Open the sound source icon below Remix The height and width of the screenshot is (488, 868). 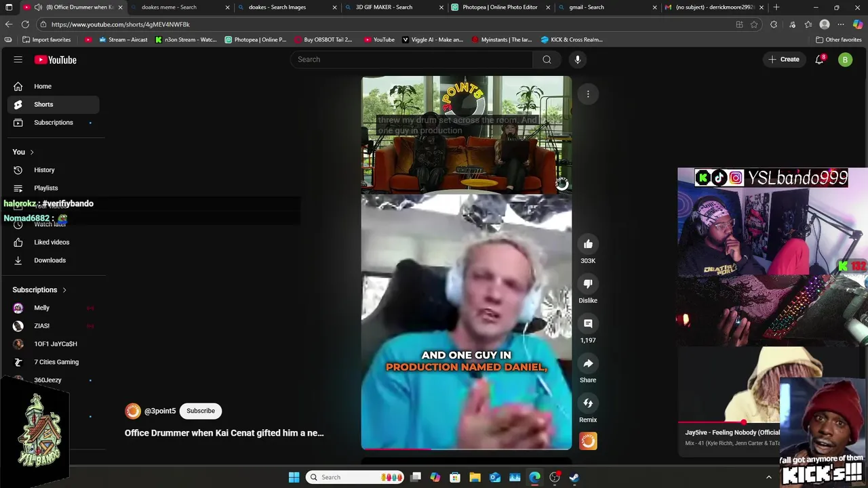coord(588,441)
